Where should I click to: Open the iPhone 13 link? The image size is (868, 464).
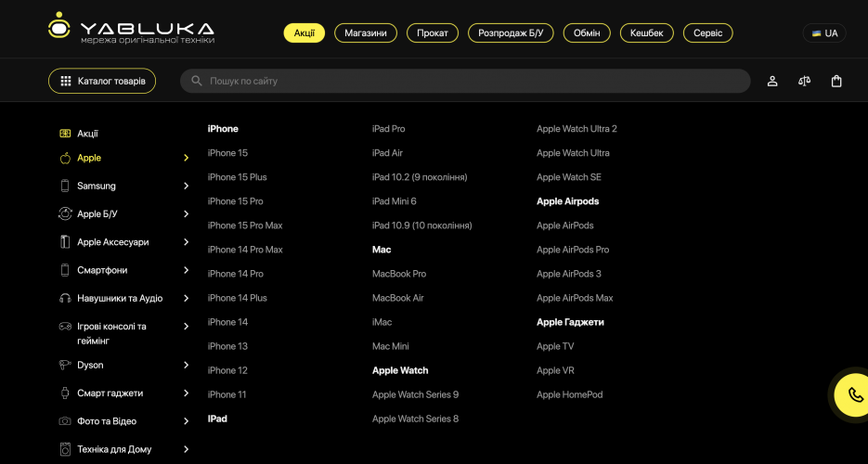[x=227, y=346]
